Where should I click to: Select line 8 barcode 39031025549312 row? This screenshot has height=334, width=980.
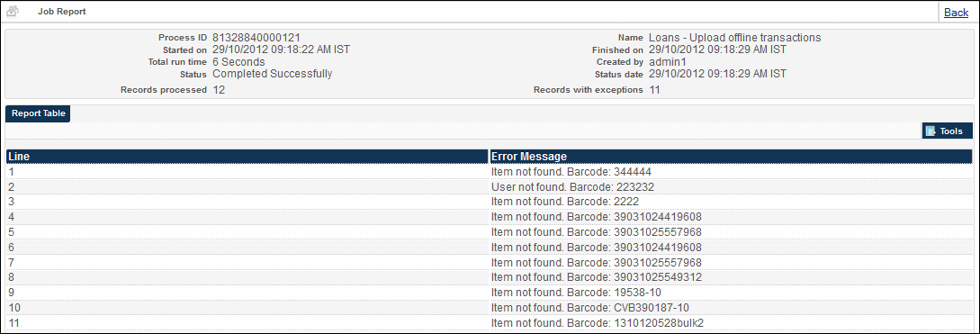[490, 277]
